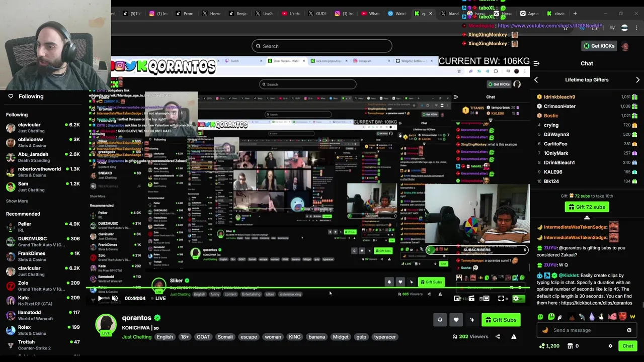Open the chat shop icon showing 0

tap(573, 346)
